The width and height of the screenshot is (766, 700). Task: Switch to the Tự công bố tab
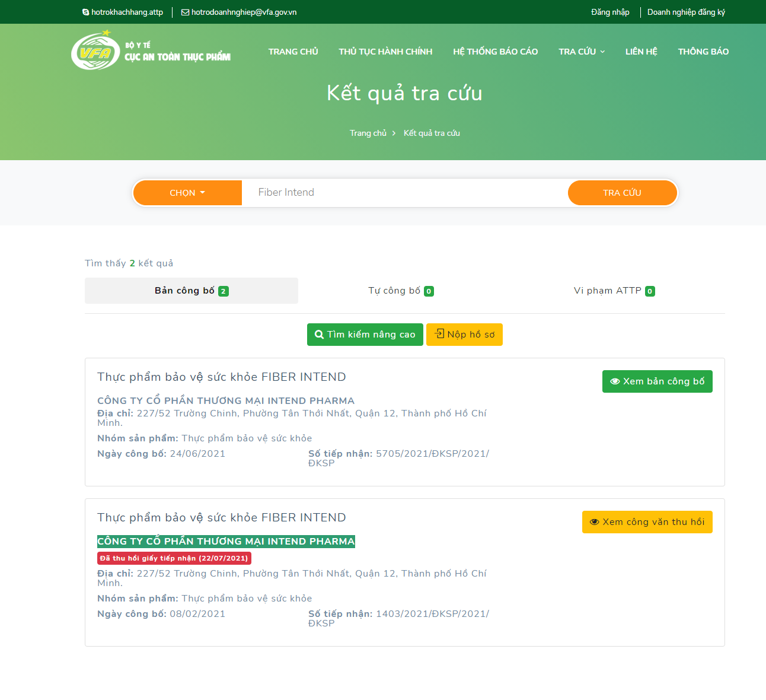(401, 291)
